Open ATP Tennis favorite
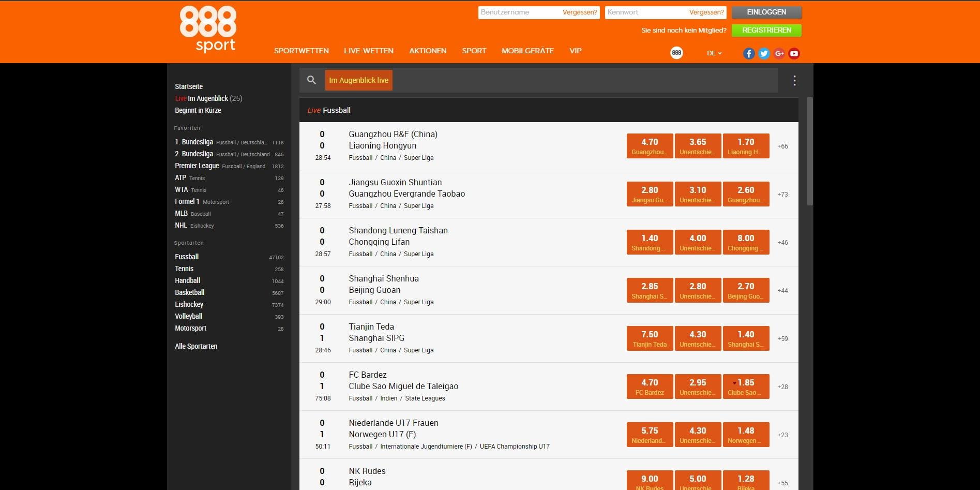 [x=229, y=177]
